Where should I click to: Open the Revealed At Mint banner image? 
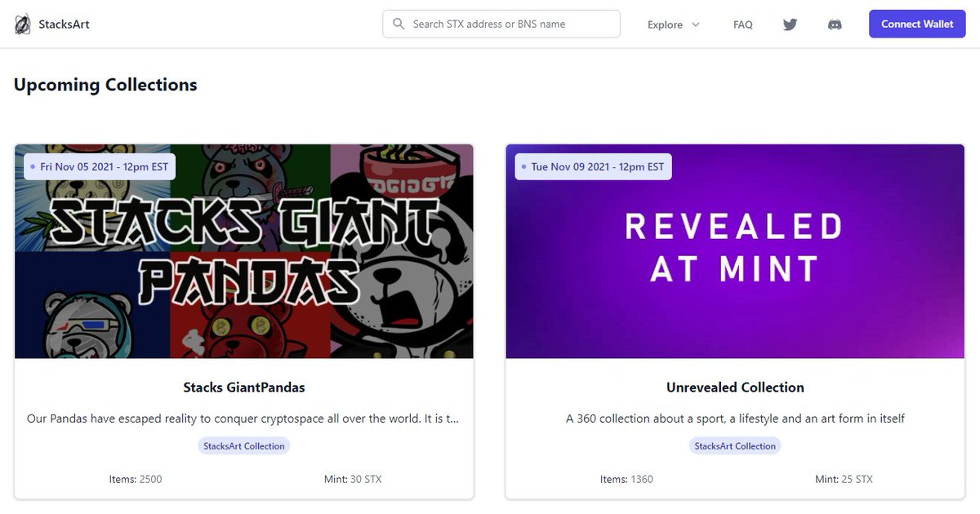[735, 251]
